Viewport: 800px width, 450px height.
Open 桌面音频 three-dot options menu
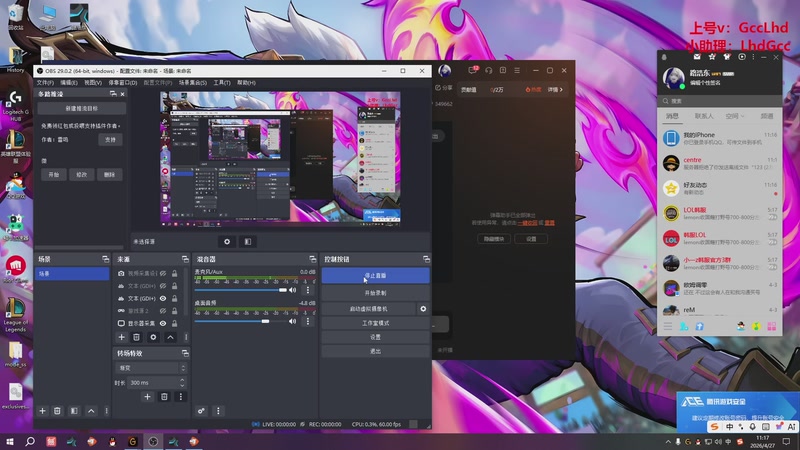point(308,321)
